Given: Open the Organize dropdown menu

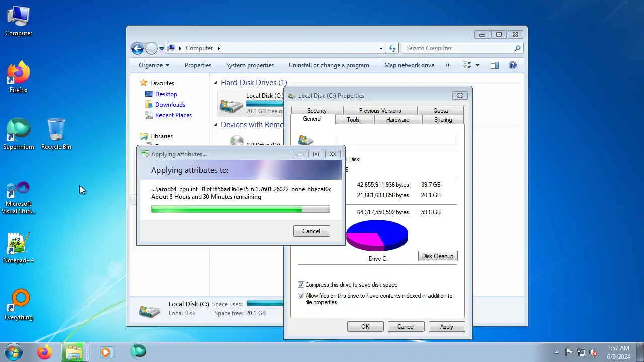Looking at the screenshot, I should click(154, 65).
